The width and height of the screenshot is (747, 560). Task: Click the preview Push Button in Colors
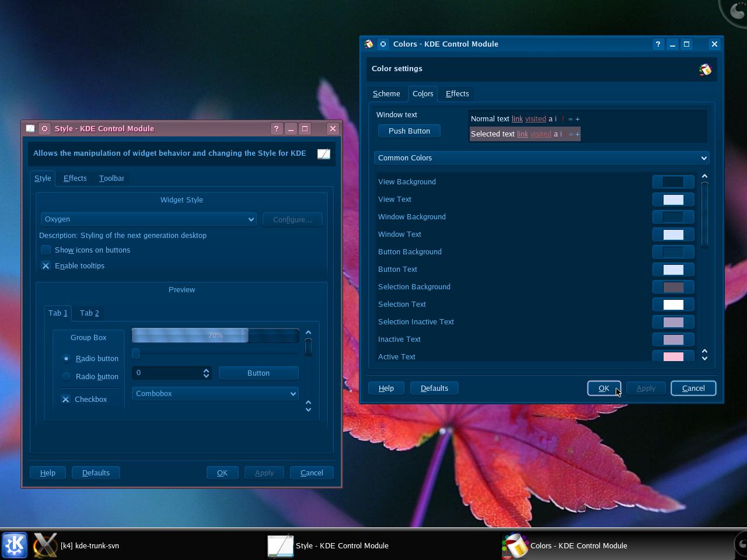pos(409,131)
